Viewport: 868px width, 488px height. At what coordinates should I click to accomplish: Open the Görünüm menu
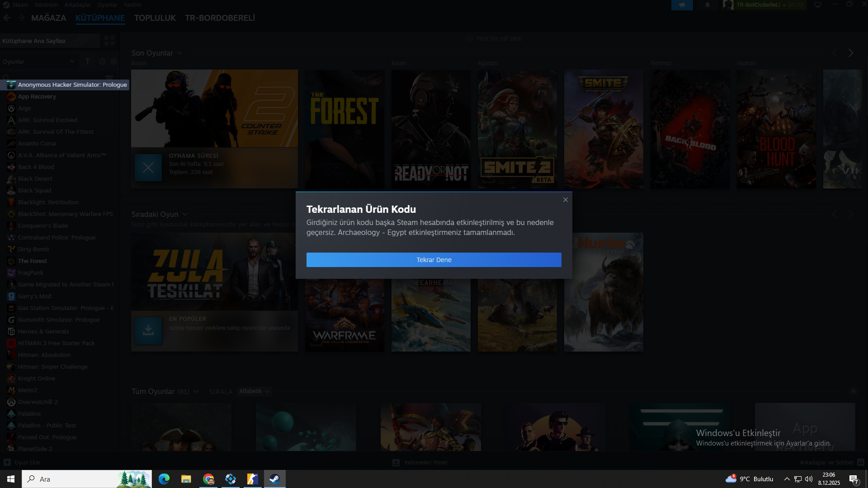[x=46, y=5]
